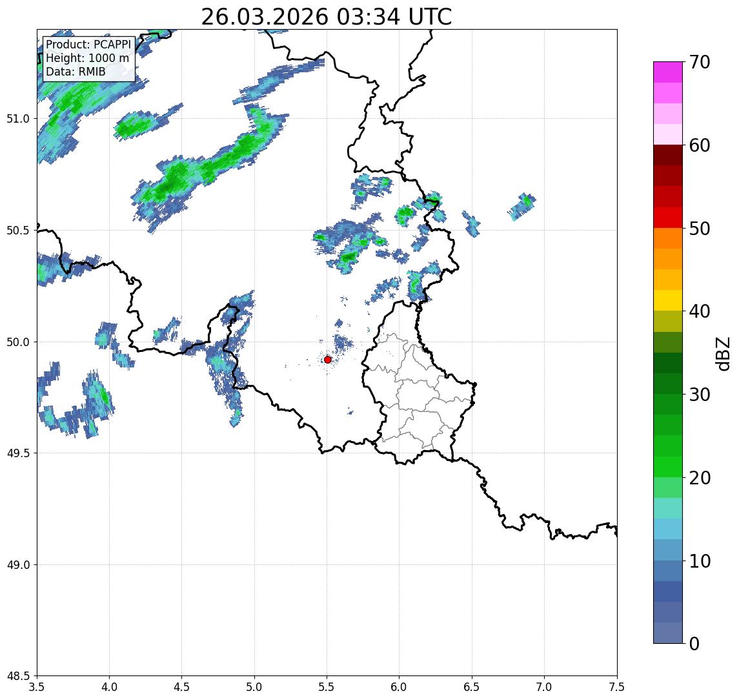The height and width of the screenshot is (700, 739).
Task: Click the latitude label 51.0
Action: coord(18,118)
